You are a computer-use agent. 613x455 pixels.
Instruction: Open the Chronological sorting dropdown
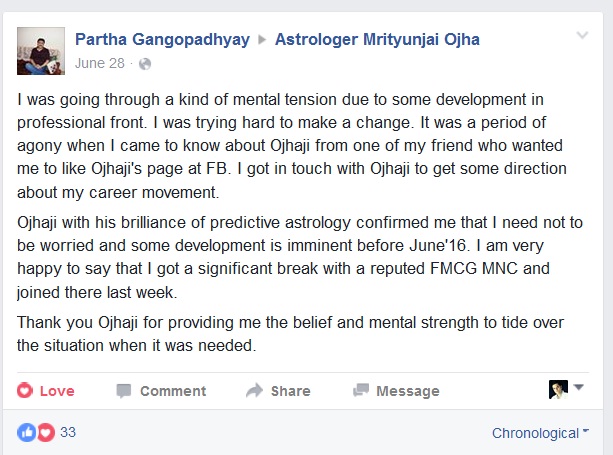click(540, 433)
